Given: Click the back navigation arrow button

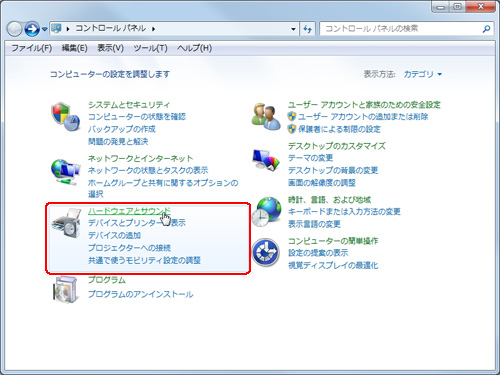Looking at the screenshot, I should click(14, 29).
